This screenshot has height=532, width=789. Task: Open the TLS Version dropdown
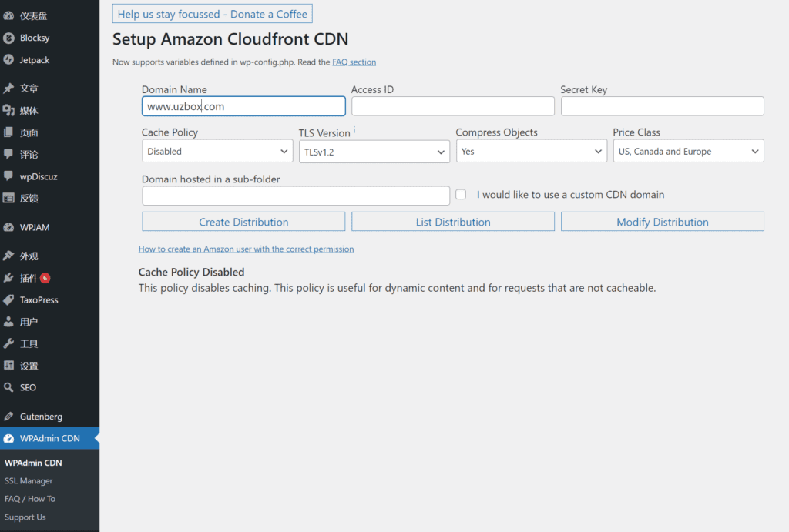374,152
